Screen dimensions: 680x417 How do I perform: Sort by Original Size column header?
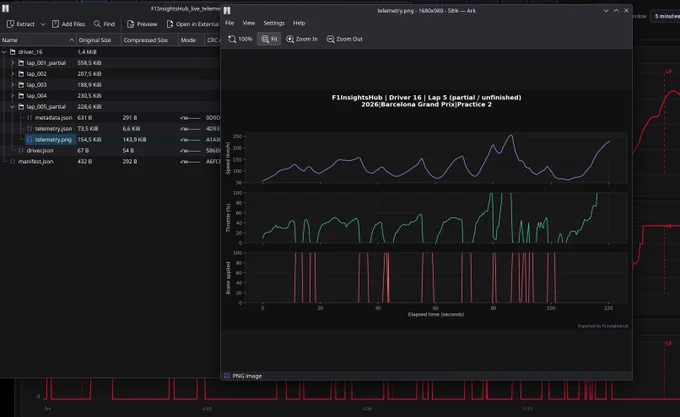click(x=98, y=40)
